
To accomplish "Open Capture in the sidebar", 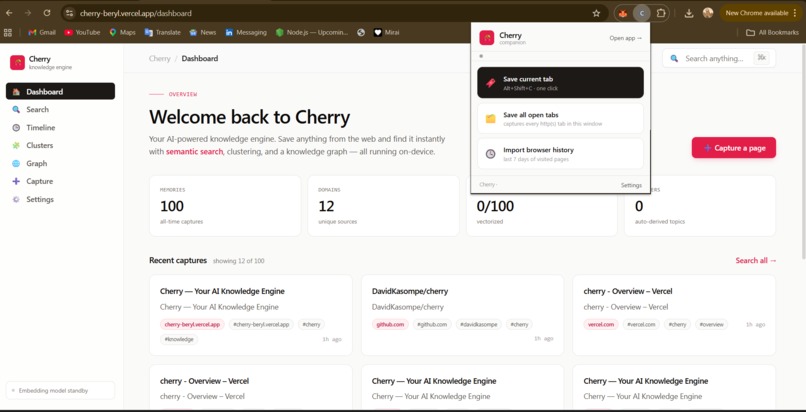I will [x=60, y=181].
